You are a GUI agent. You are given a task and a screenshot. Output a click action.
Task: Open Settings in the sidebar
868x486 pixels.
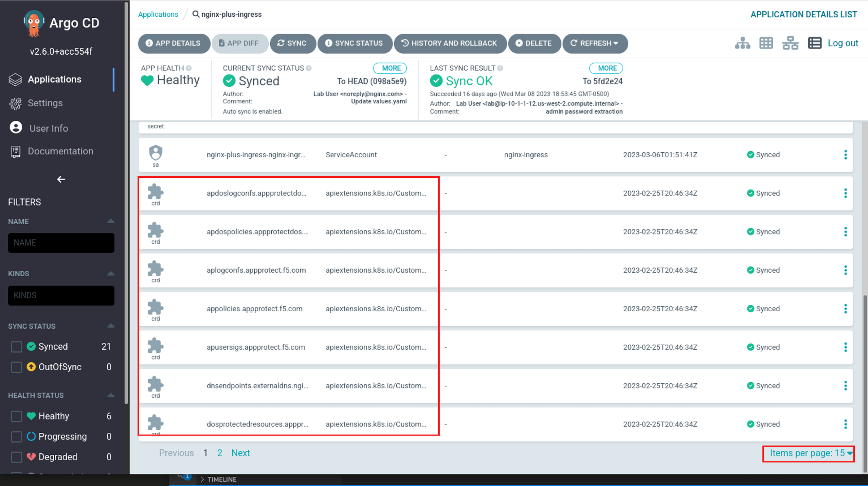45,103
